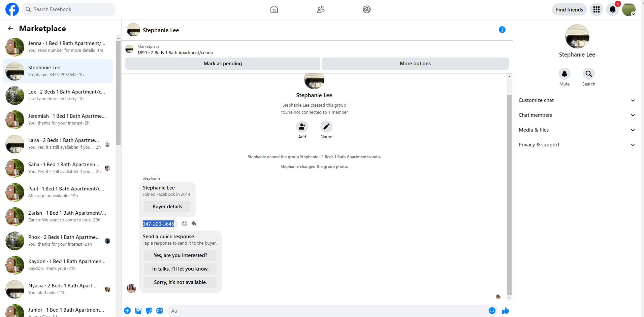644x317 pixels.
Task: Click the Mark as pending button
Action: [223, 64]
